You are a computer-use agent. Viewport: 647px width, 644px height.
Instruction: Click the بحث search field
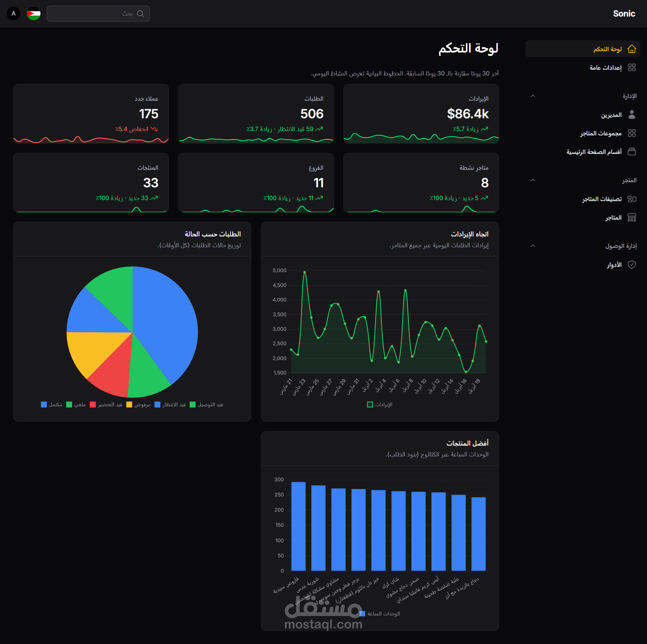pos(98,13)
